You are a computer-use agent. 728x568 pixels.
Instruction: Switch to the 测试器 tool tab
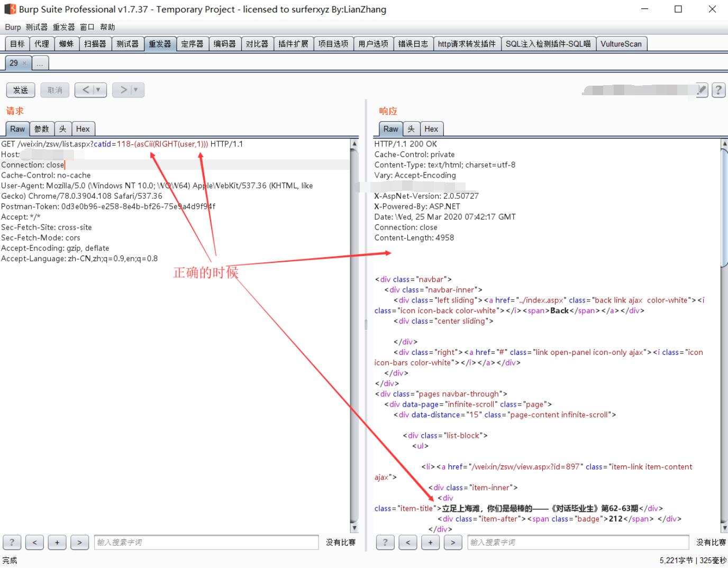click(128, 44)
